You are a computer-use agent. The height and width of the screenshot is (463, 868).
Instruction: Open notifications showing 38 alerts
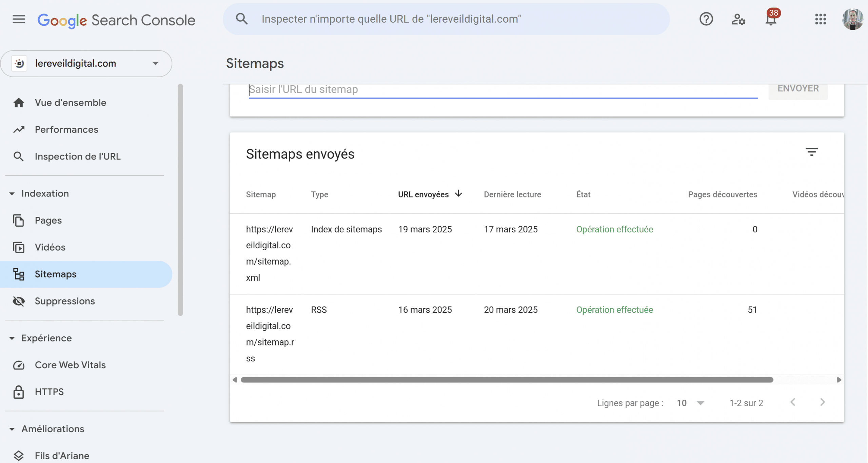(771, 20)
